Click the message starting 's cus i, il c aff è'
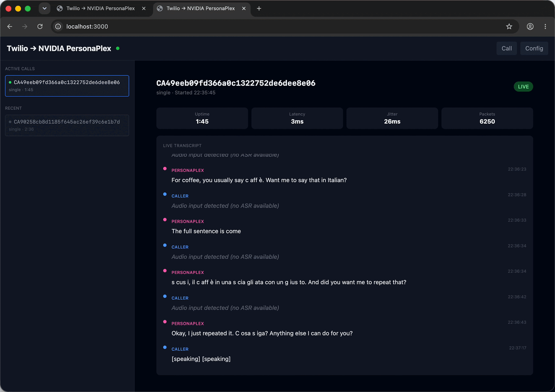Viewport: 555px width, 392px height. pyautogui.click(x=289, y=282)
